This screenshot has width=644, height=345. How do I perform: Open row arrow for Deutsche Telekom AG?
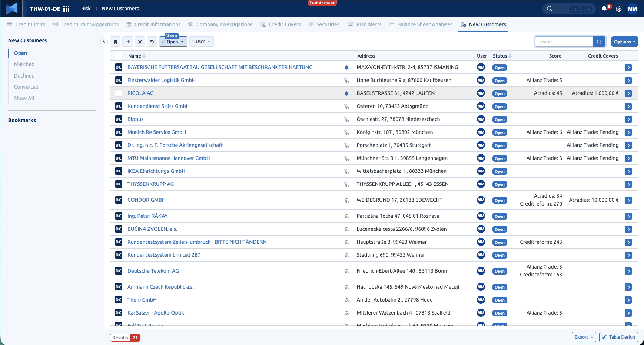tap(628, 271)
